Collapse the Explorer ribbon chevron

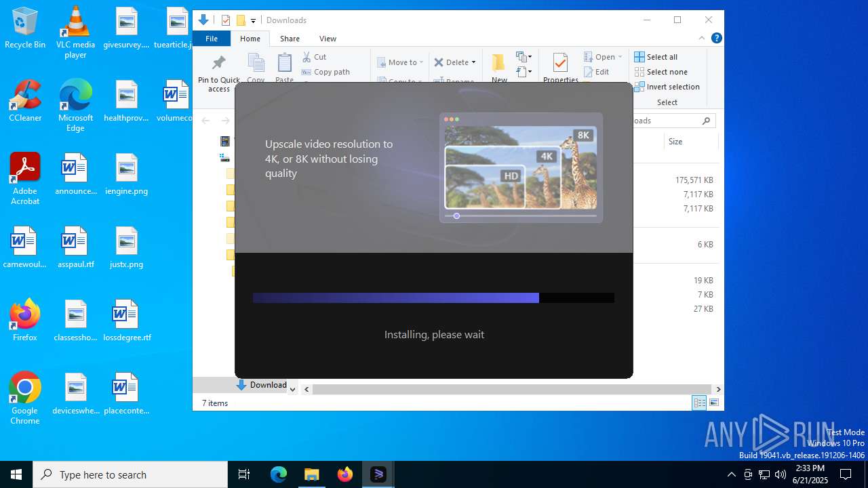tap(701, 38)
